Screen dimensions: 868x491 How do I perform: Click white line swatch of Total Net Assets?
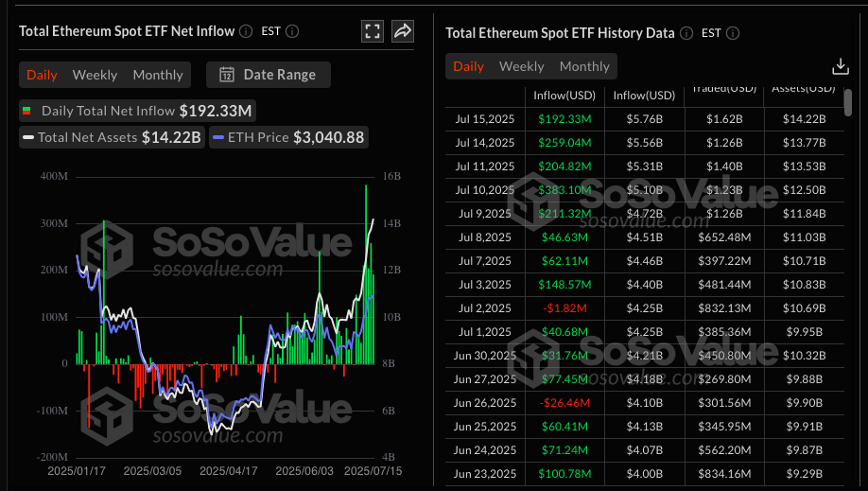pyautogui.click(x=28, y=137)
